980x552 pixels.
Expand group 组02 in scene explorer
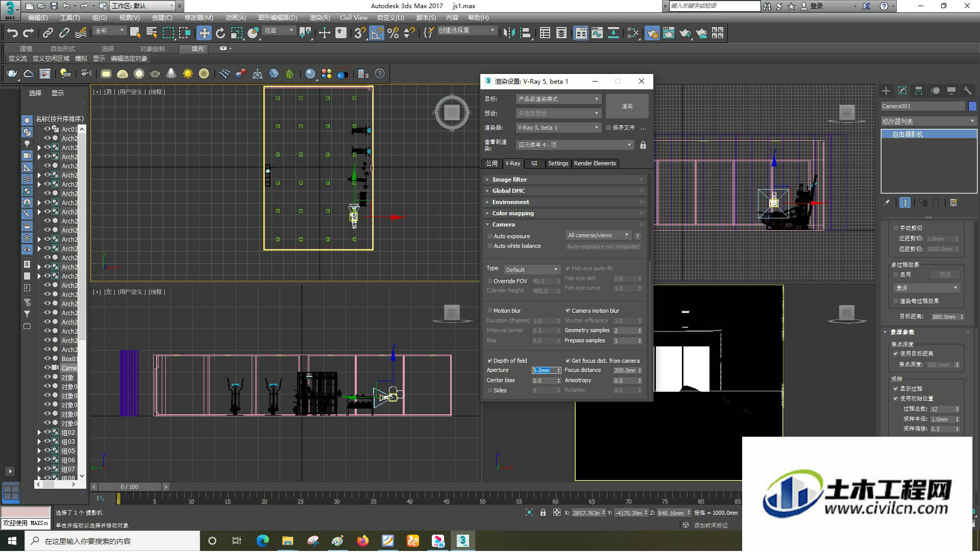point(39,433)
